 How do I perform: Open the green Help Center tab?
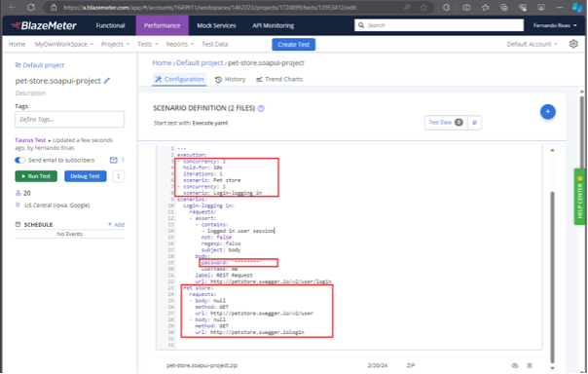click(x=580, y=197)
